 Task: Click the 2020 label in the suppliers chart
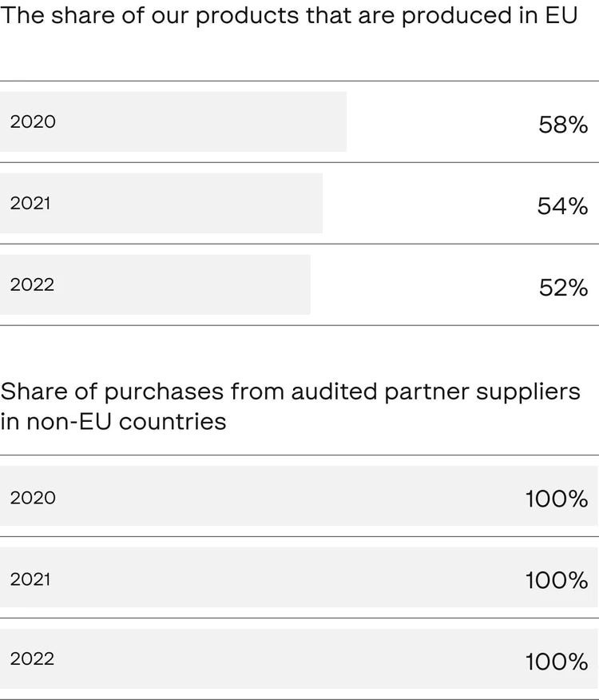pos(33,498)
